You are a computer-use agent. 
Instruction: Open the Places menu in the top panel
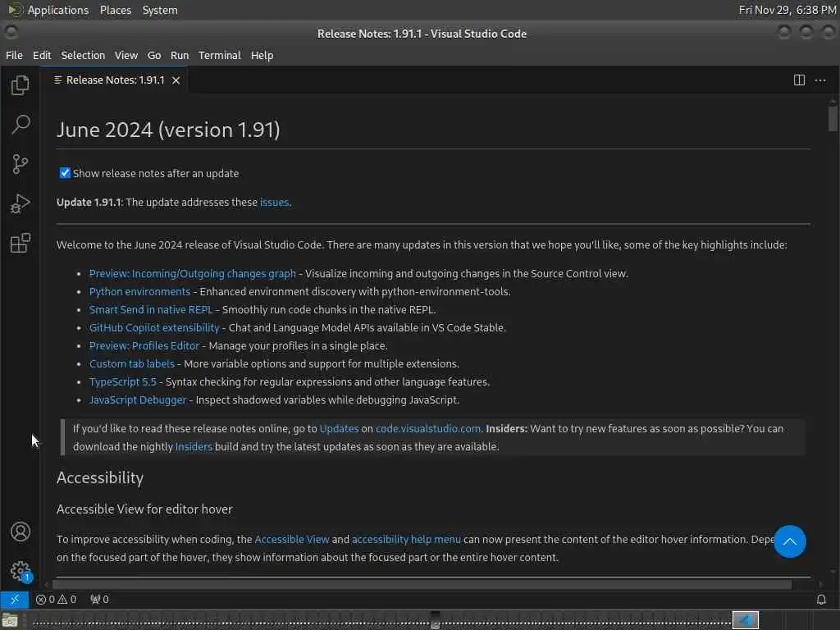115,10
